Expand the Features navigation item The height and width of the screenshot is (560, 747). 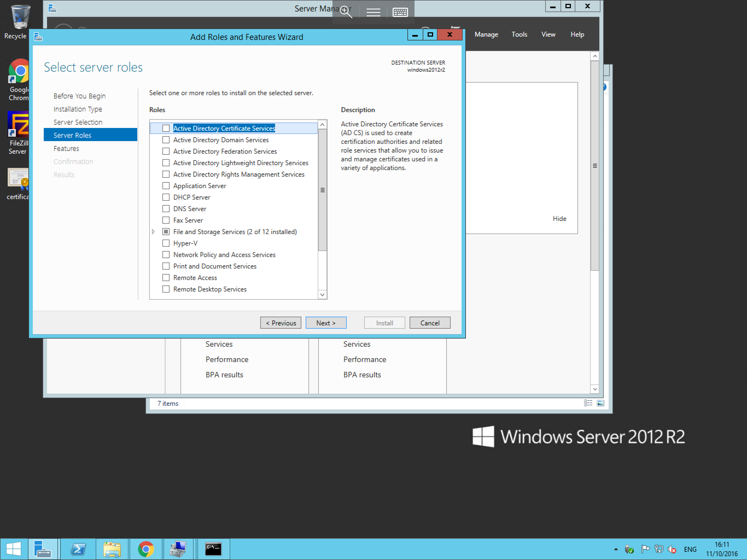(66, 148)
